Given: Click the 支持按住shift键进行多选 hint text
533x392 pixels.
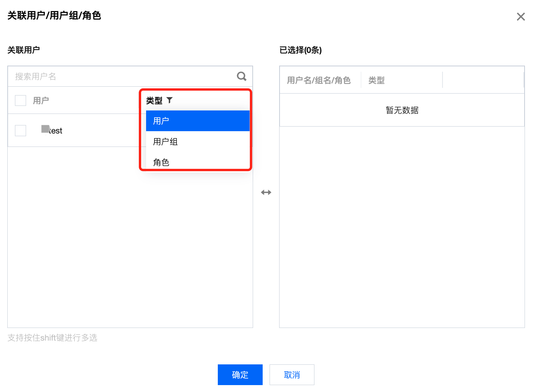Looking at the screenshot, I should coord(53,338).
